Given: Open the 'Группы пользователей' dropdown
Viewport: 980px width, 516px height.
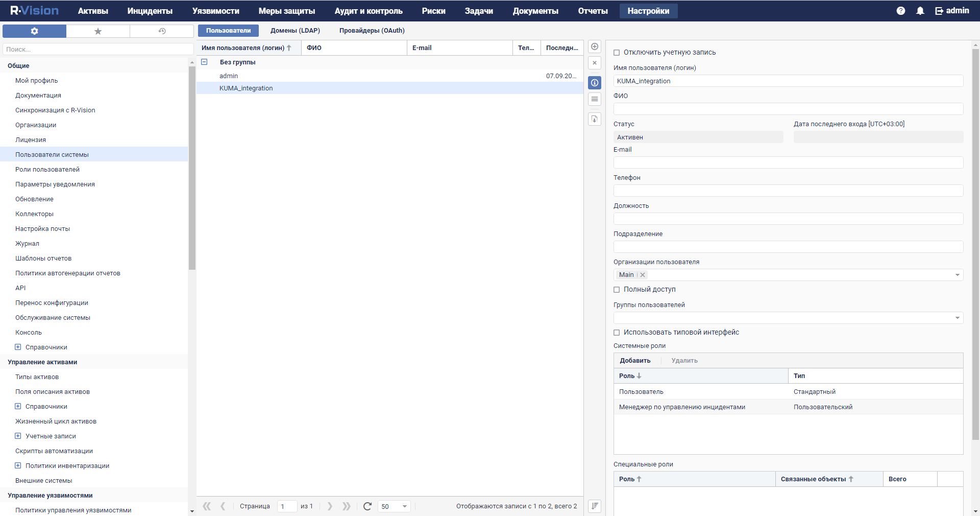Looking at the screenshot, I should point(957,318).
